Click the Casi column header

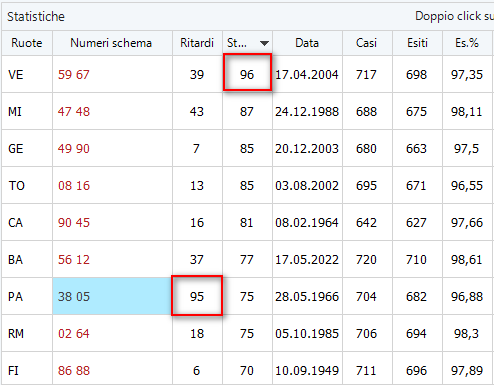click(367, 43)
